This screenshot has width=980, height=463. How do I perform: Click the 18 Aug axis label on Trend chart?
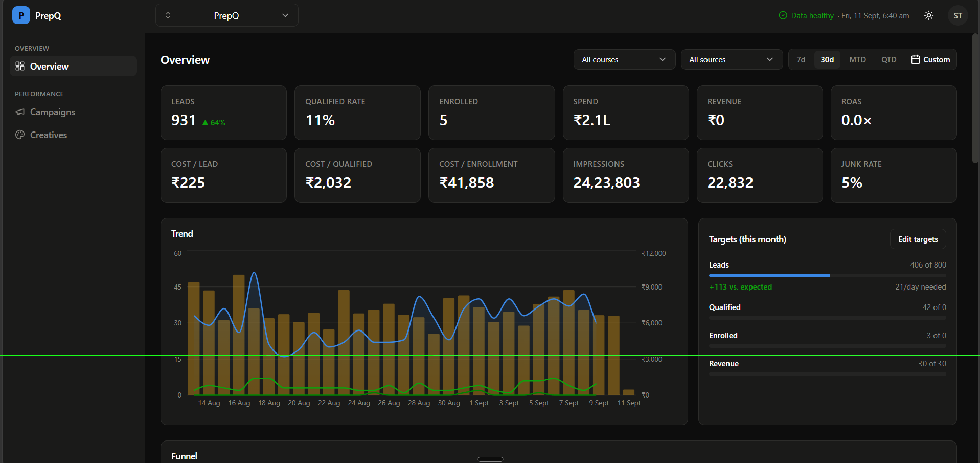[x=269, y=403]
